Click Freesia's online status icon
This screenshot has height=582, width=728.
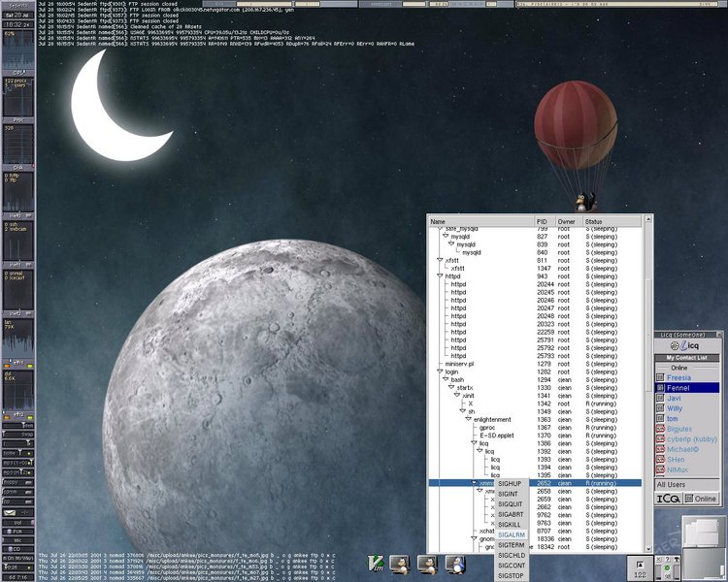tap(660, 377)
